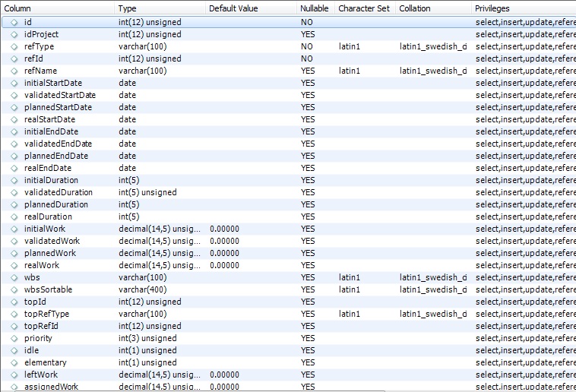The height and width of the screenshot is (392, 576).
Task: Click the Type column header
Action: point(160,8)
